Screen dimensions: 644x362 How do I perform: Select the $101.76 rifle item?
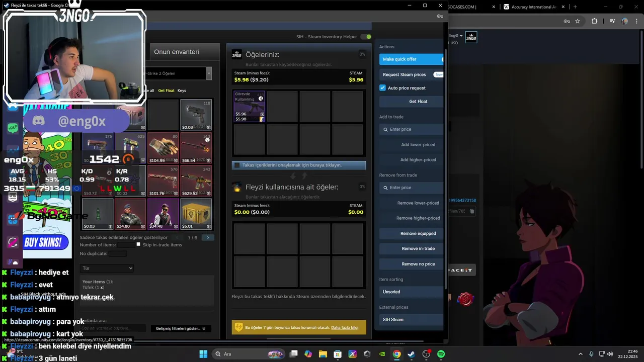coord(163,181)
